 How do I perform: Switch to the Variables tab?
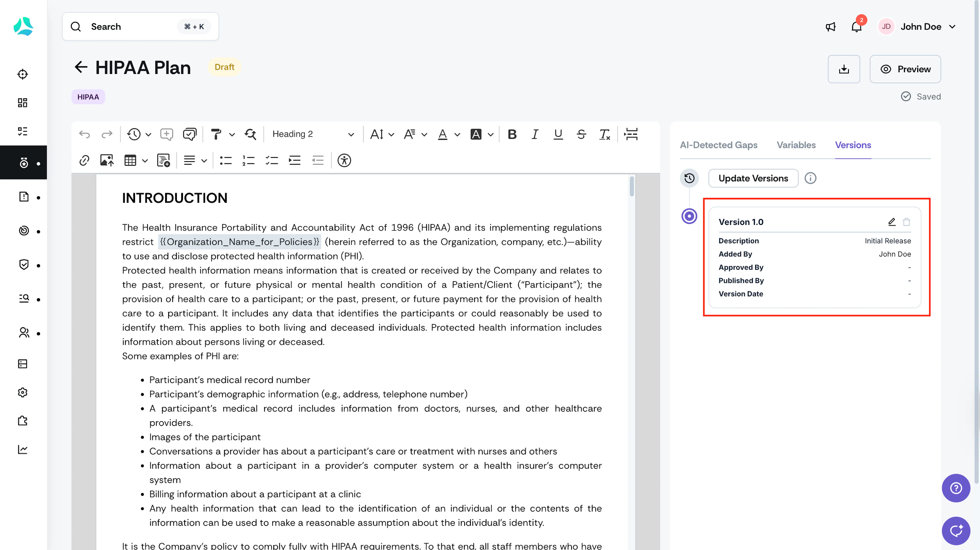click(796, 145)
